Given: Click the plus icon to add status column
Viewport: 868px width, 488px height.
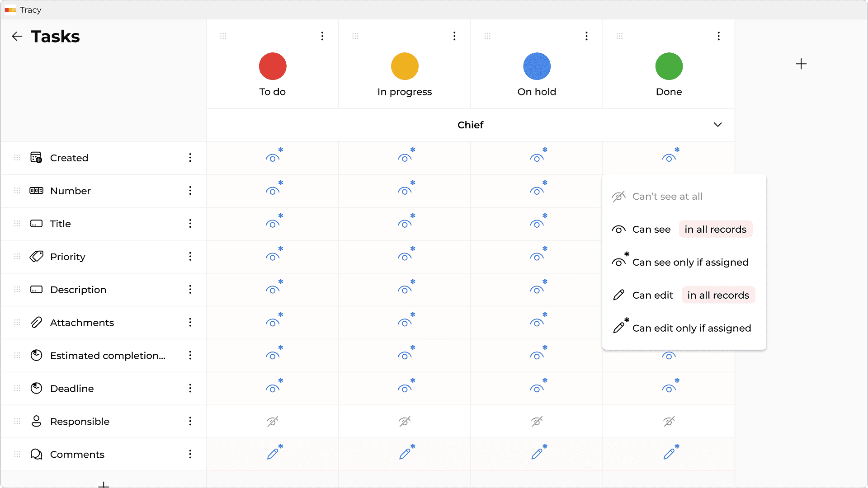Looking at the screenshot, I should coord(801,64).
